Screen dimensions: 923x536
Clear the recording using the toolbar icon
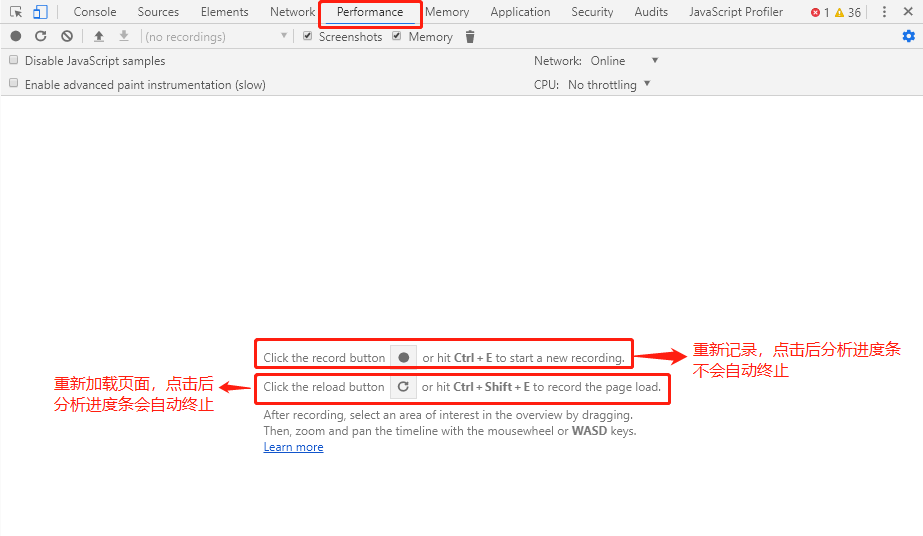coord(67,36)
